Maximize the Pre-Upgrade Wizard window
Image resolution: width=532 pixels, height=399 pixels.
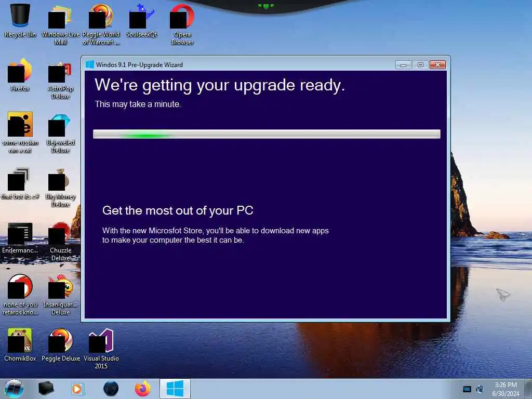[420, 65]
